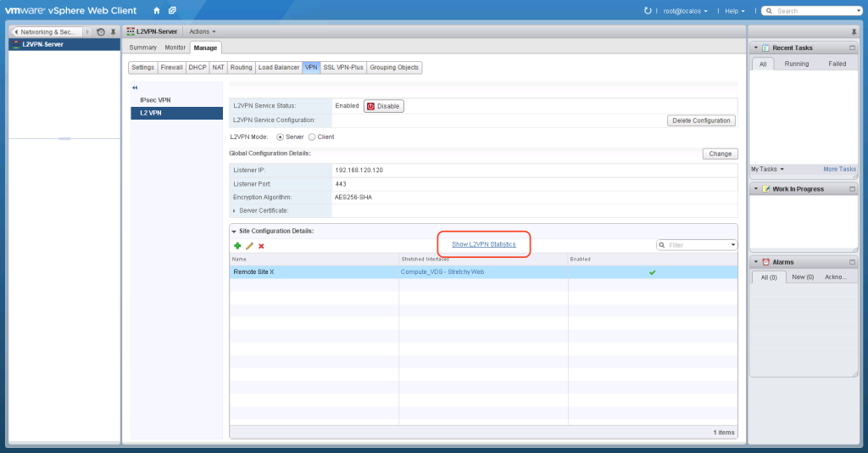The width and height of the screenshot is (868, 453).
Task: Select L2VPN-Server in navigator tree
Action: 64,44
